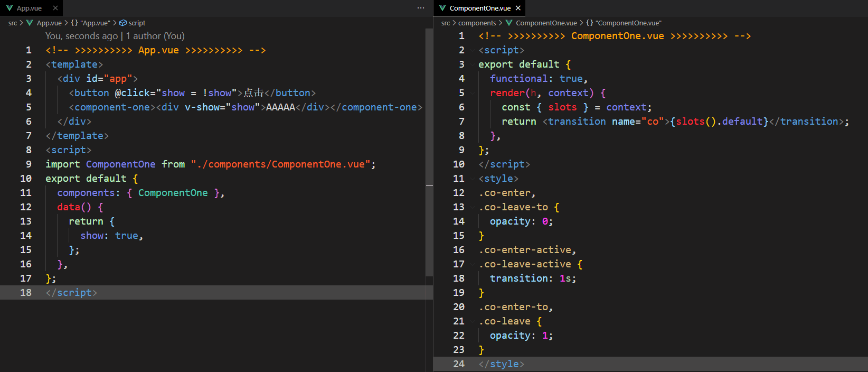This screenshot has width=868, height=372.
Task: Click the "./components/ComponentOne.vue" import string
Action: point(280,164)
